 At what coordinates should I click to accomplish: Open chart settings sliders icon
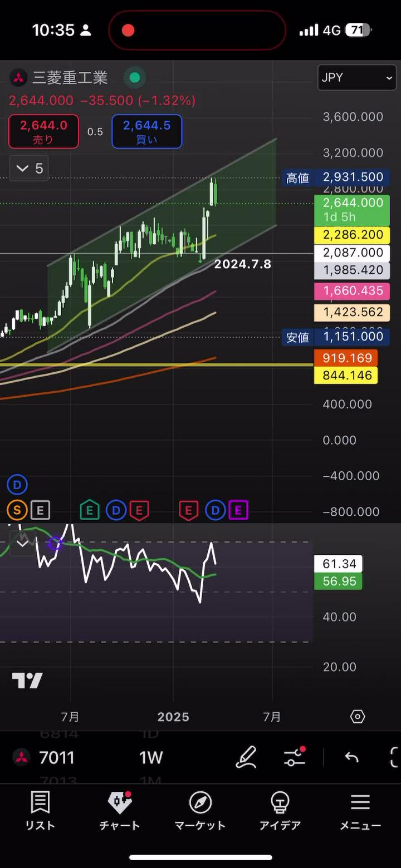pyautogui.click(x=294, y=757)
